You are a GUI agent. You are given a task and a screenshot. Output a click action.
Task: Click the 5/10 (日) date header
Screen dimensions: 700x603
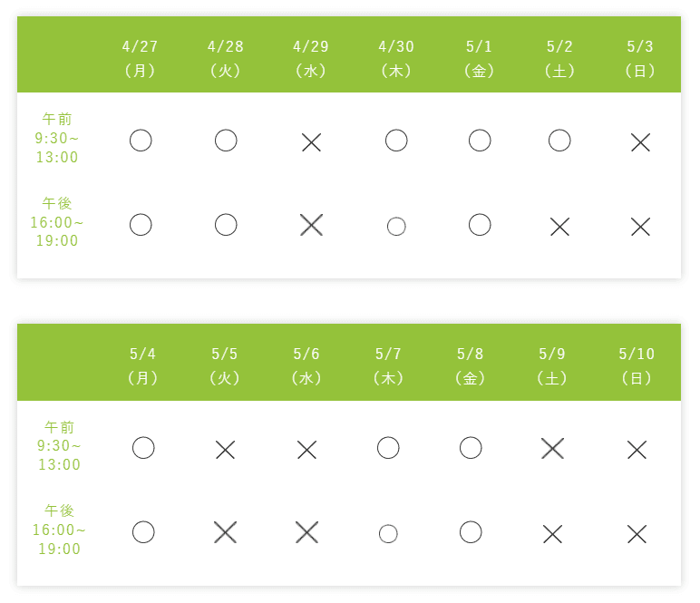click(637, 366)
